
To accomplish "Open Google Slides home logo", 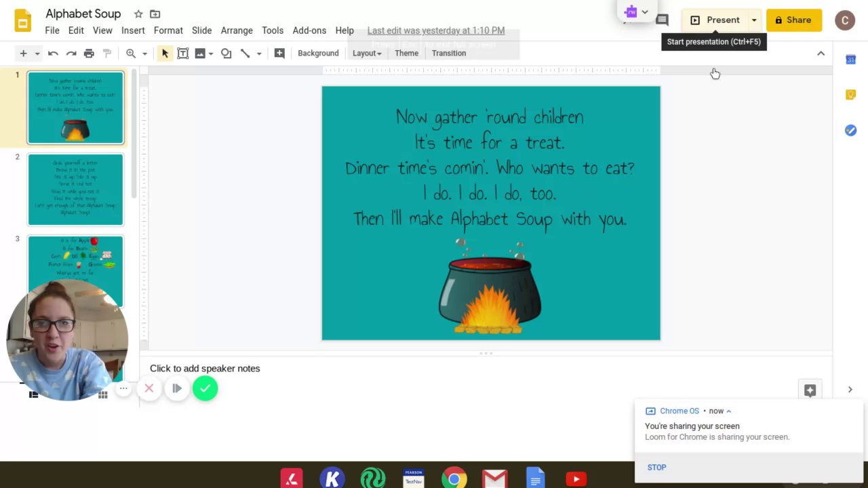I will point(23,20).
